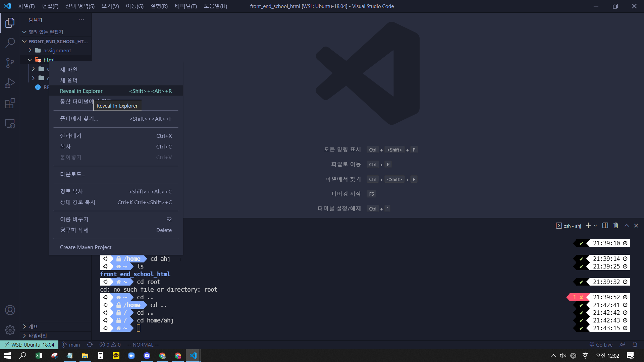The image size is (644, 362).
Task: Open new terminal launch profile dropdown
Action: click(595, 226)
